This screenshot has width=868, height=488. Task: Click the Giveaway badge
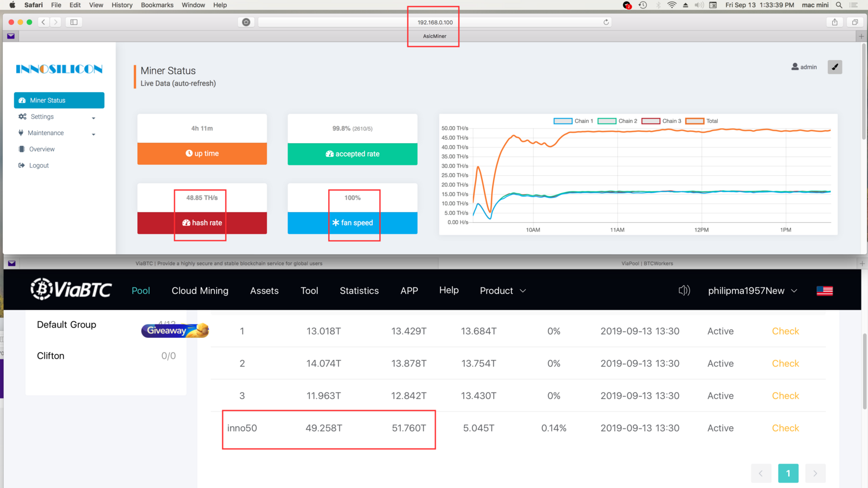click(x=175, y=330)
